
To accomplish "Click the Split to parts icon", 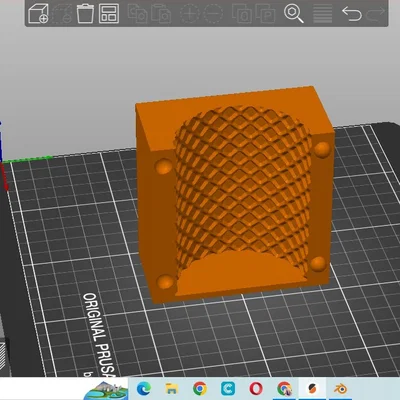I will [x=265, y=14].
